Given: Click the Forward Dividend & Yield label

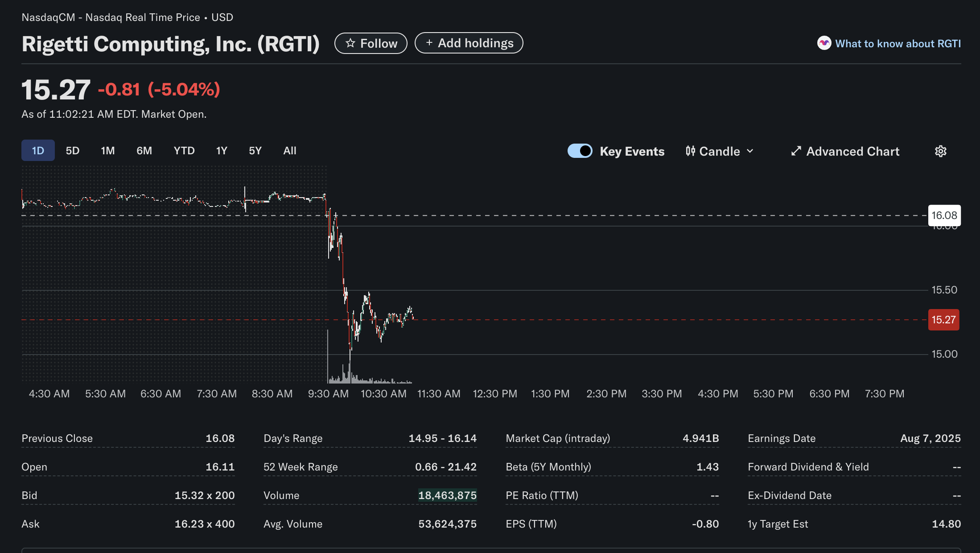Looking at the screenshot, I should click(808, 467).
